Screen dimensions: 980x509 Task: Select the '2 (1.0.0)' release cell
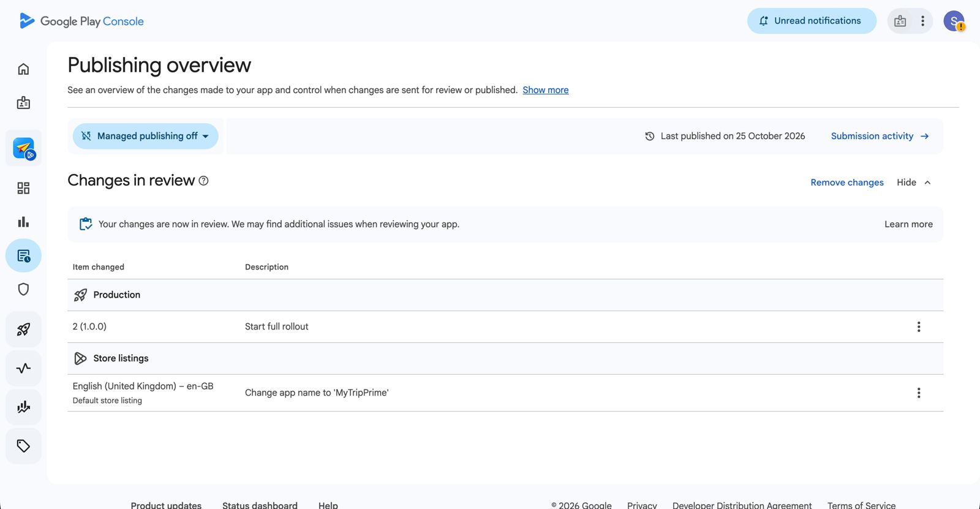(x=89, y=326)
